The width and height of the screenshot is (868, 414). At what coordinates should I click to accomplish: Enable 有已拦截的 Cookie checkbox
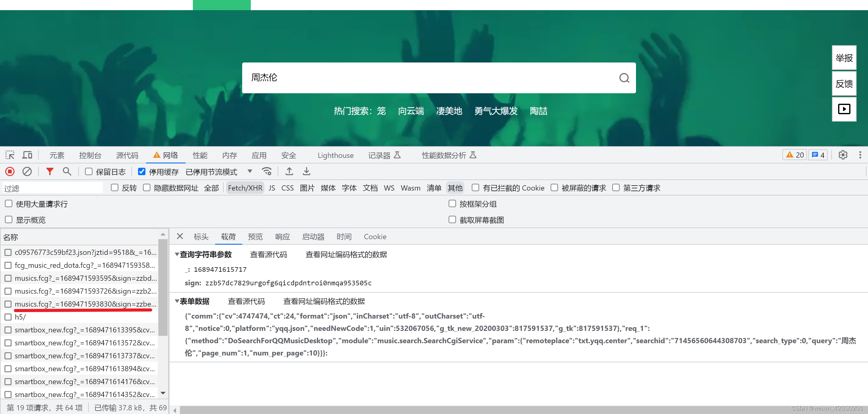[475, 188]
